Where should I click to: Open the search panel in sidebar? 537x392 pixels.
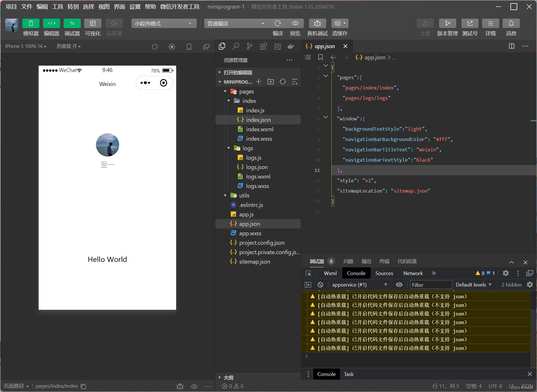(236, 46)
